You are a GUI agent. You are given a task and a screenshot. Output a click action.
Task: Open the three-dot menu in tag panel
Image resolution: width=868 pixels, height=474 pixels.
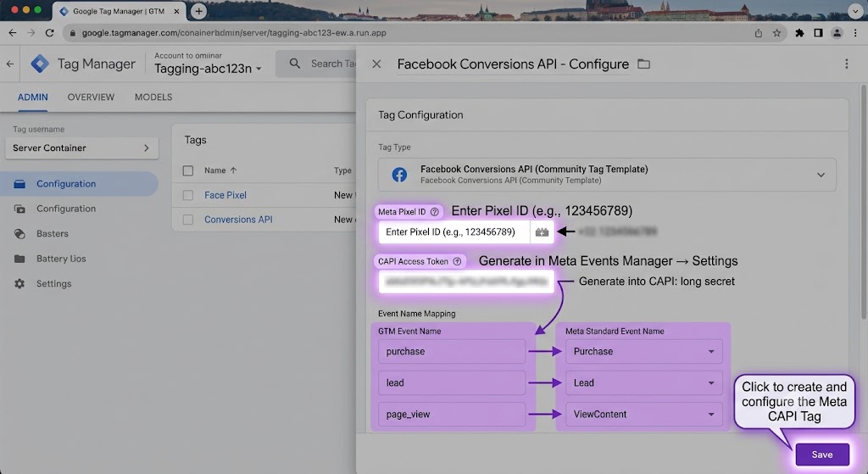[x=847, y=64]
